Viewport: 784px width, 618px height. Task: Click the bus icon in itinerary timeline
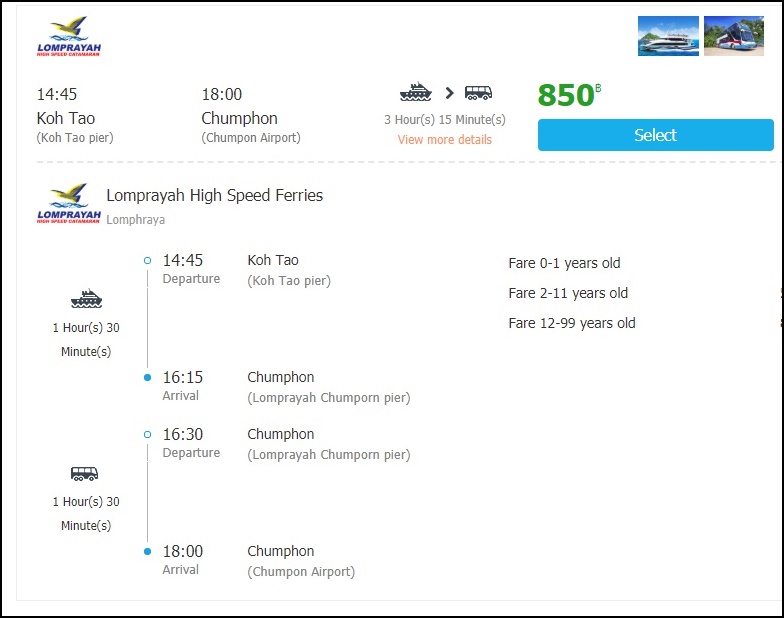(85, 473)
